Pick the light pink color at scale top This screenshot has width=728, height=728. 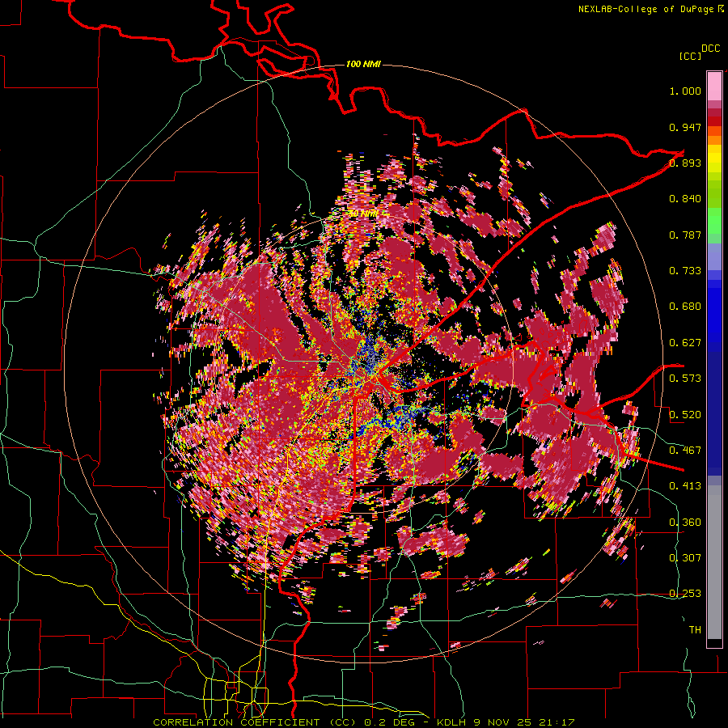(714, 86)
